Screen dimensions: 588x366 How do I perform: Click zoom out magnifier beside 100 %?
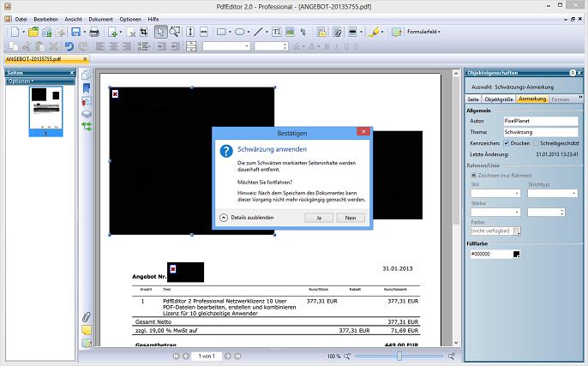tap(348, 357)
